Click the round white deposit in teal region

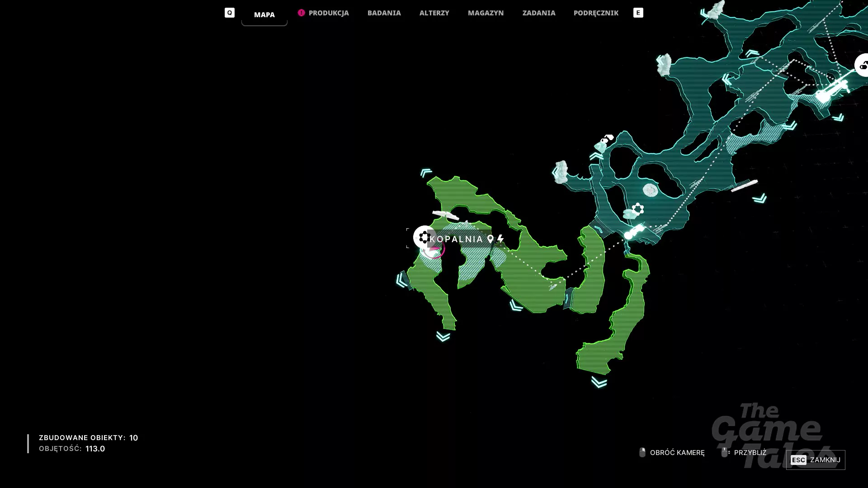[x=650, y=190]
